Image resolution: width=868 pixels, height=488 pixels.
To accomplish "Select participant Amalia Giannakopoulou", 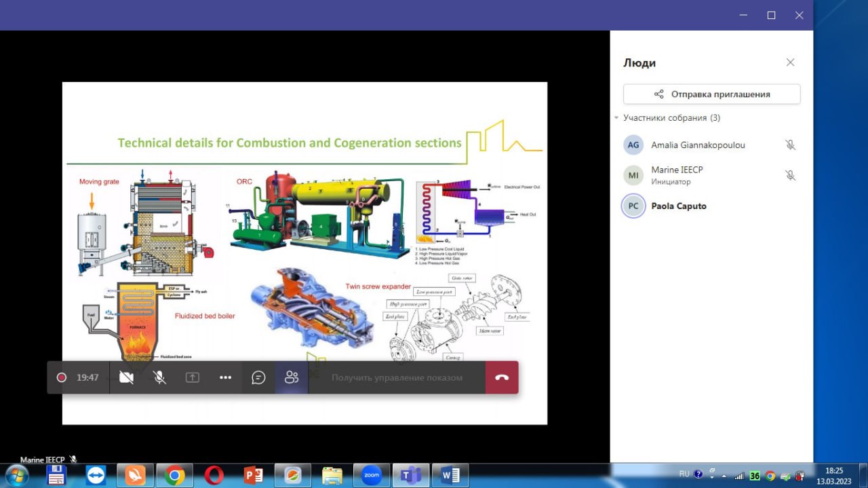I will [x=698, y=145].
